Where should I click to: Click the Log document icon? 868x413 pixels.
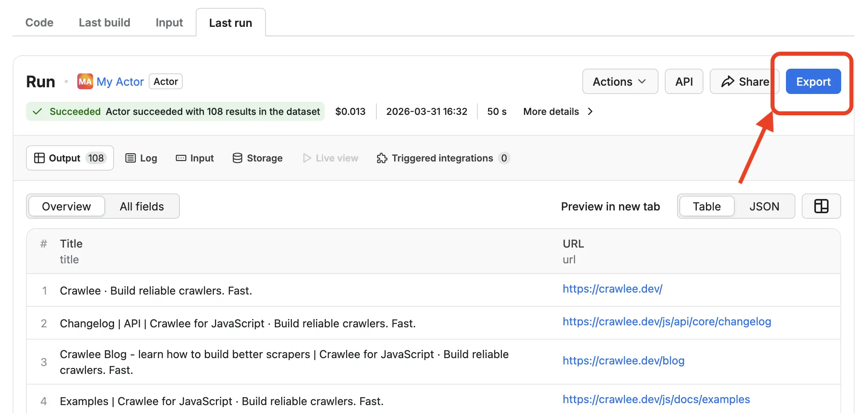(130, 158)
